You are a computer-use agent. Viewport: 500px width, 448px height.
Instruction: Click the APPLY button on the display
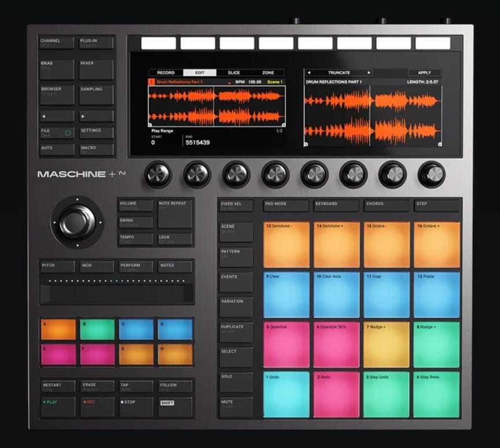[424, 73]
